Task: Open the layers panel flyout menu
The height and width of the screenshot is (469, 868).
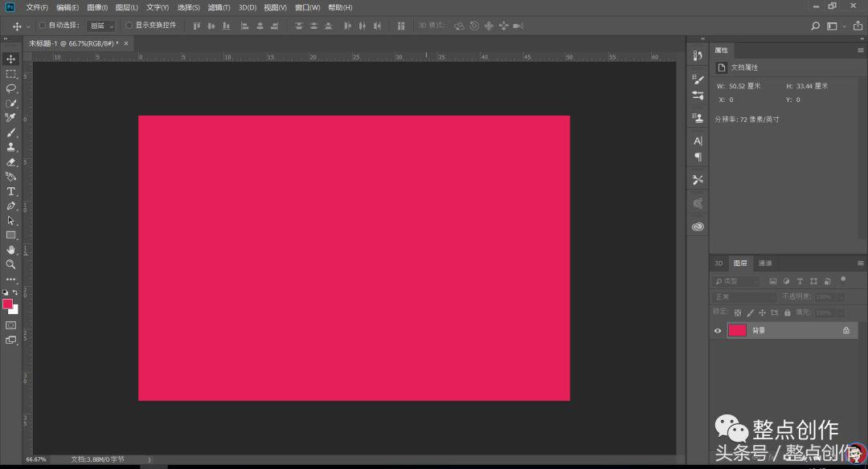Action: tap(860, 263)
